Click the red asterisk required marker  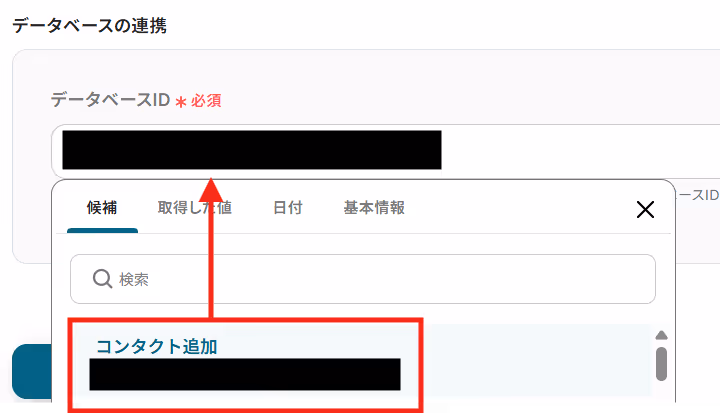coord(181,102)
